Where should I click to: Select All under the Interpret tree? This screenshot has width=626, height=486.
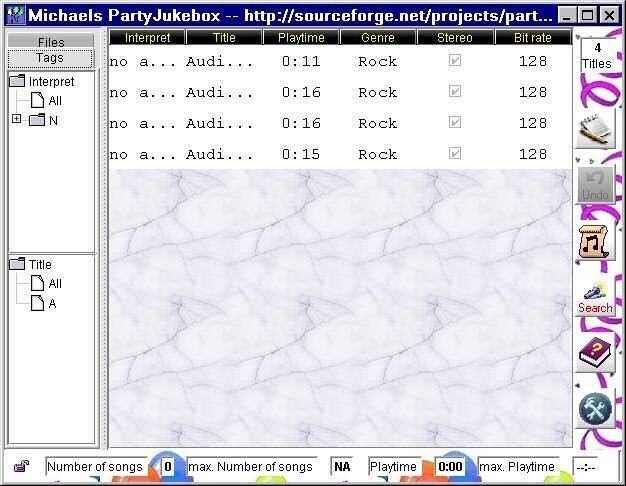coord(47,100)
